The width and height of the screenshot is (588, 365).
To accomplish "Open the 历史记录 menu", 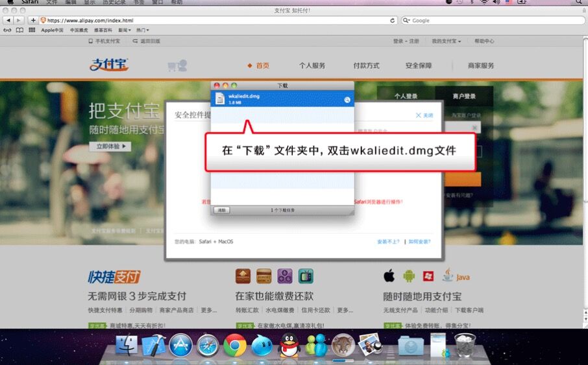I will click(x=114, y=2).
